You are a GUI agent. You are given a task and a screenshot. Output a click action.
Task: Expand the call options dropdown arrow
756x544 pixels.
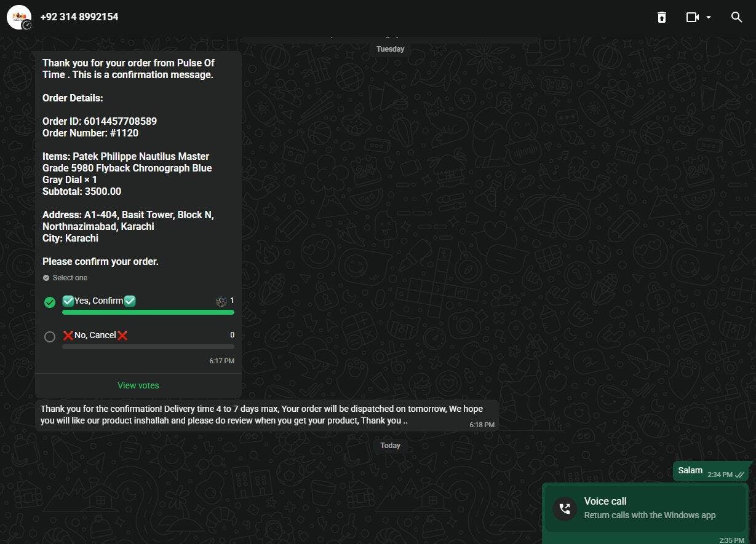[709, 17]
